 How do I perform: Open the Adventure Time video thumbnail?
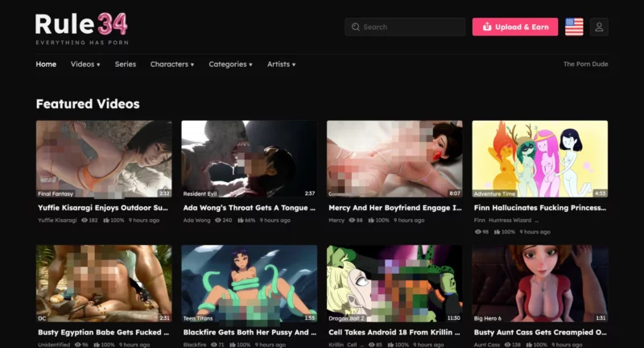point(539,159)
